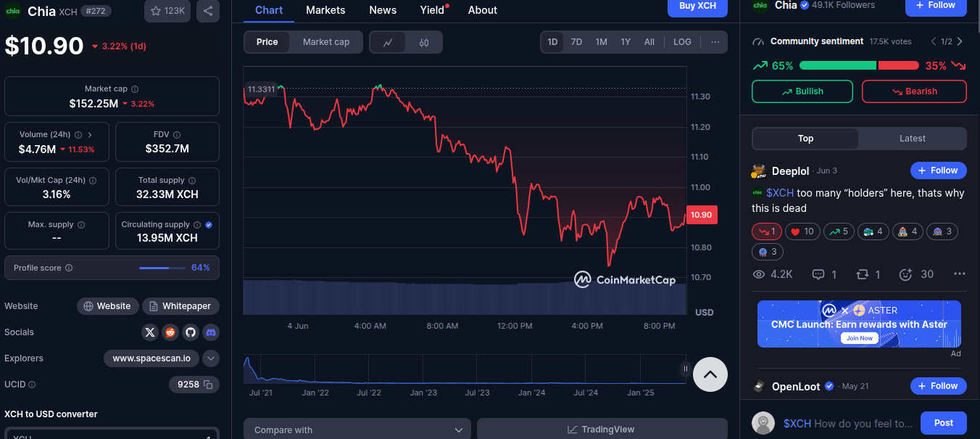Open the Markets tab
The image size is (980, 439).
325,10
